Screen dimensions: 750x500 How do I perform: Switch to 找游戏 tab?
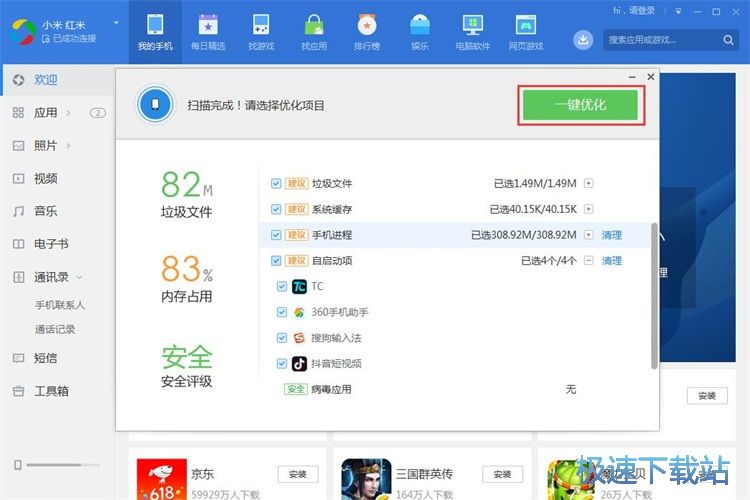point(261,32)
